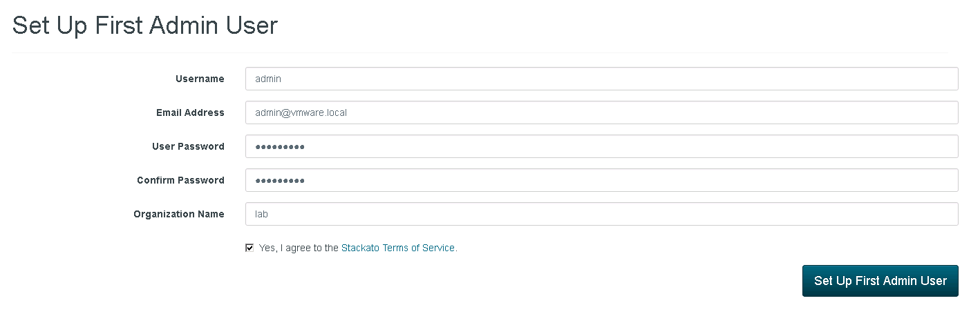Click the Username input field

click(x=601, y=79)
